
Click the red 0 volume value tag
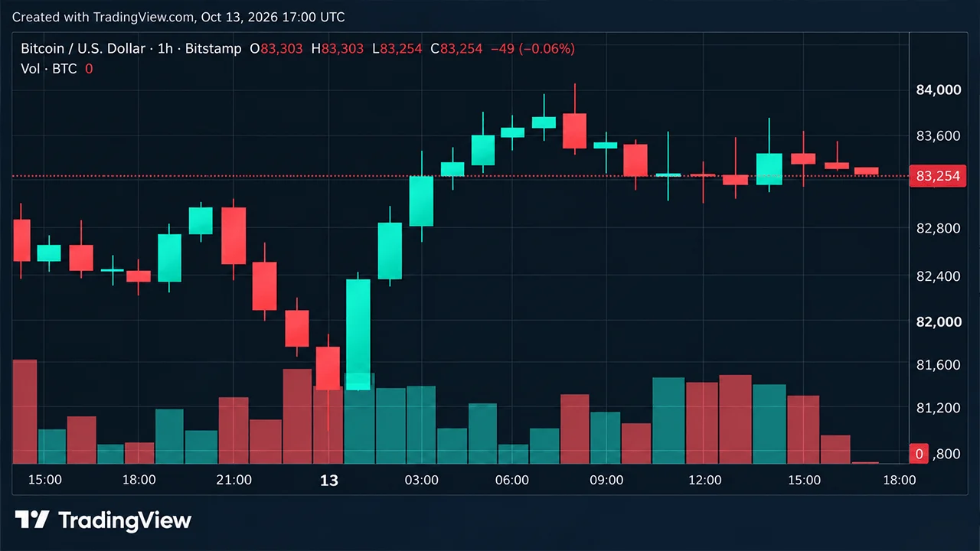pyautogui.click(x=919, y=454)
